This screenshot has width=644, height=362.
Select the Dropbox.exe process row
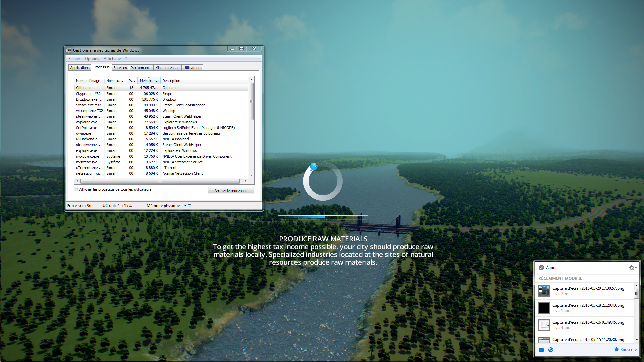[161, 99]
